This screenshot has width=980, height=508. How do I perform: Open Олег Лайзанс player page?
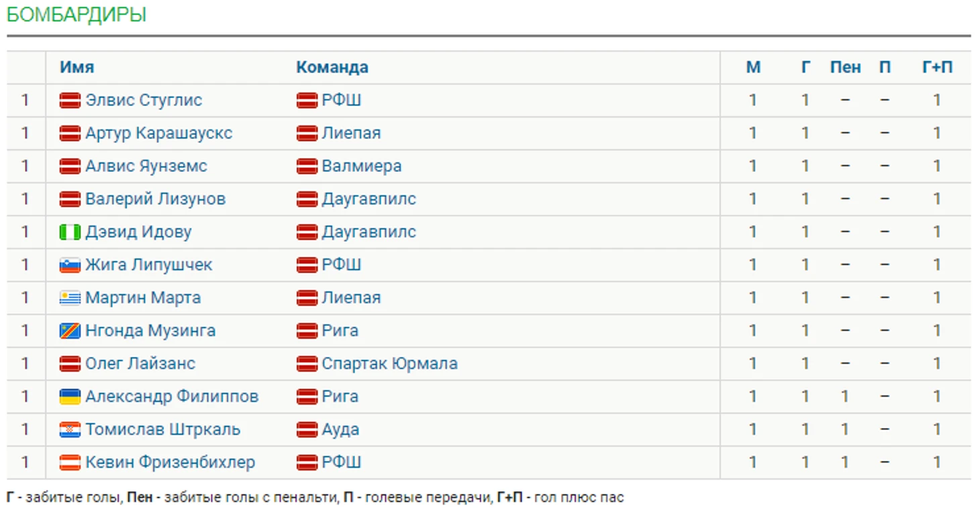[140, 364]
